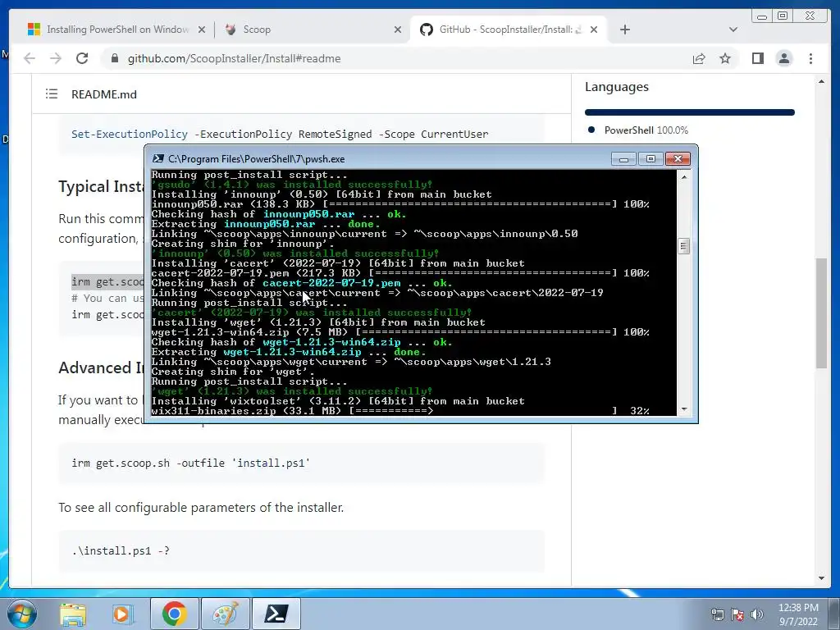Click the console scrollbar thumb
This screenshot has height=630, width=840.
(683, 246)
